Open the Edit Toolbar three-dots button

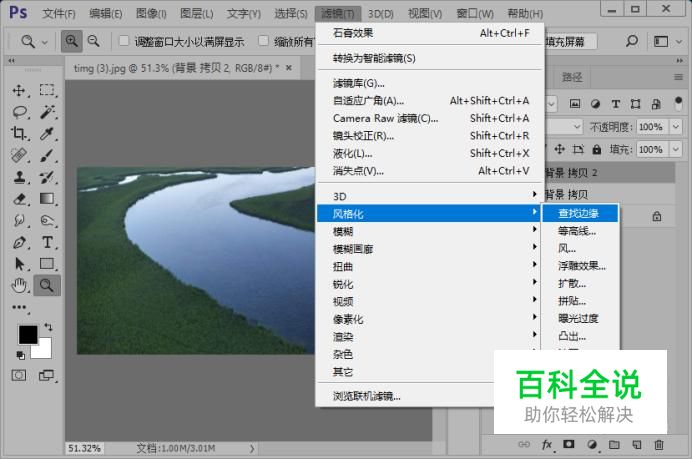click(x=19, y=307)
